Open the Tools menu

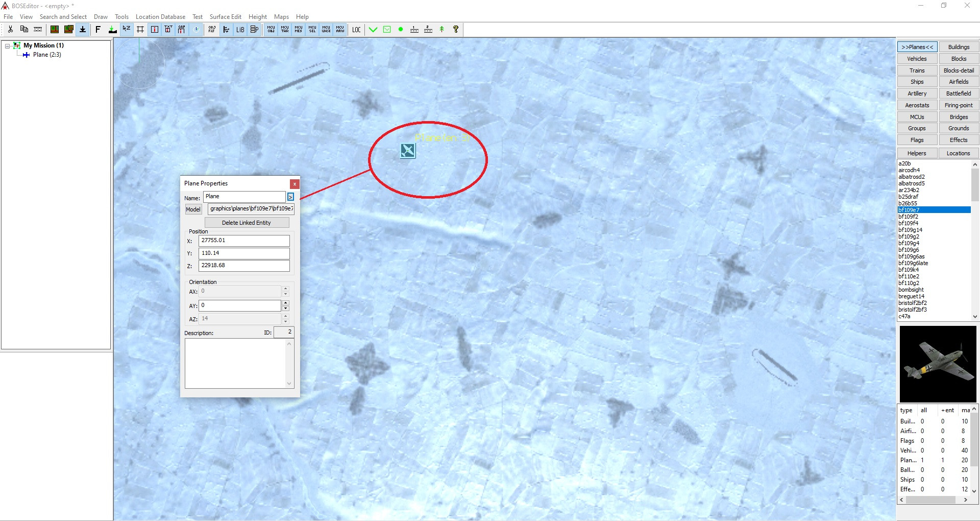[121, 17]
